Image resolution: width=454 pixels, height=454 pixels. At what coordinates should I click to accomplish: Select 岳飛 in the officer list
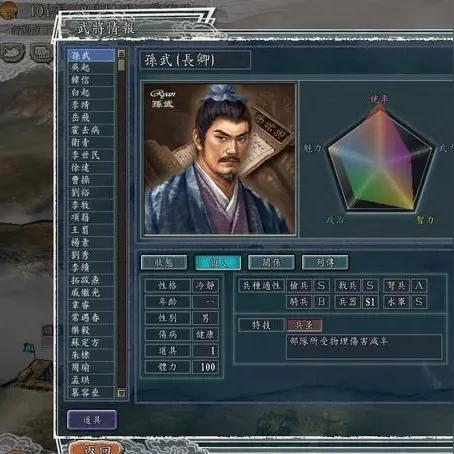click(91, 117)
